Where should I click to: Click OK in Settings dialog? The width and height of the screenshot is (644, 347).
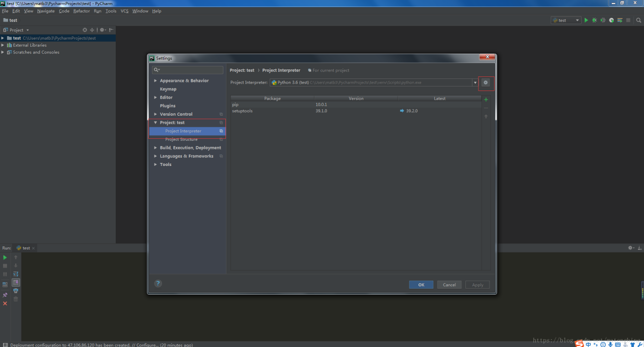click(x=421, y=285)
